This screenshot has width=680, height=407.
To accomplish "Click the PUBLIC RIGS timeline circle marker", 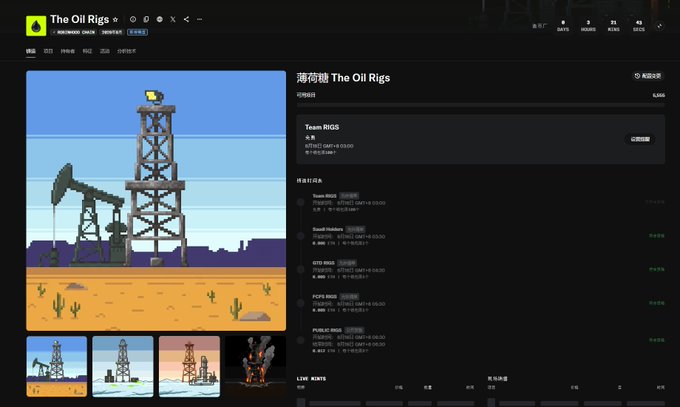I will point(301,340).
